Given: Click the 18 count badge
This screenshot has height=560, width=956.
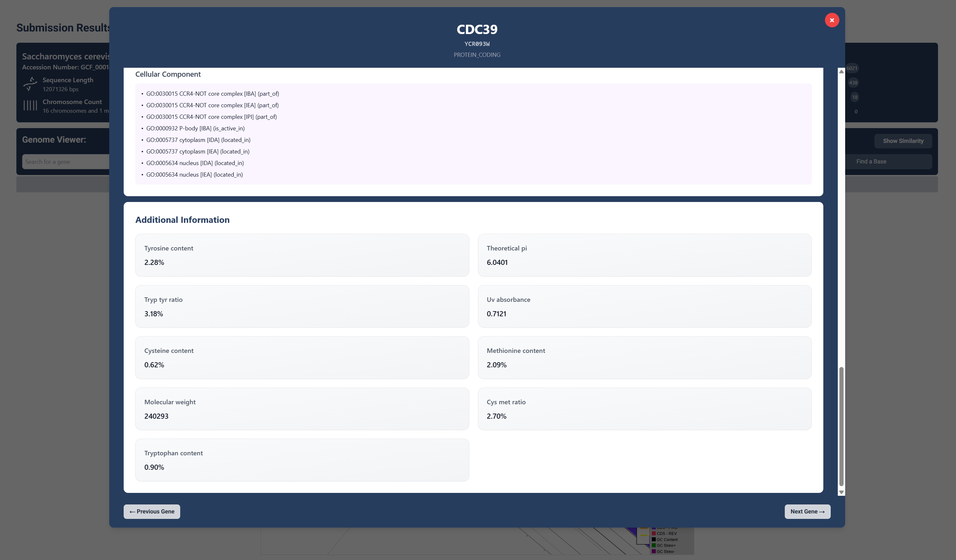Looking at the screenshot, I should click(x=854, y=97).
